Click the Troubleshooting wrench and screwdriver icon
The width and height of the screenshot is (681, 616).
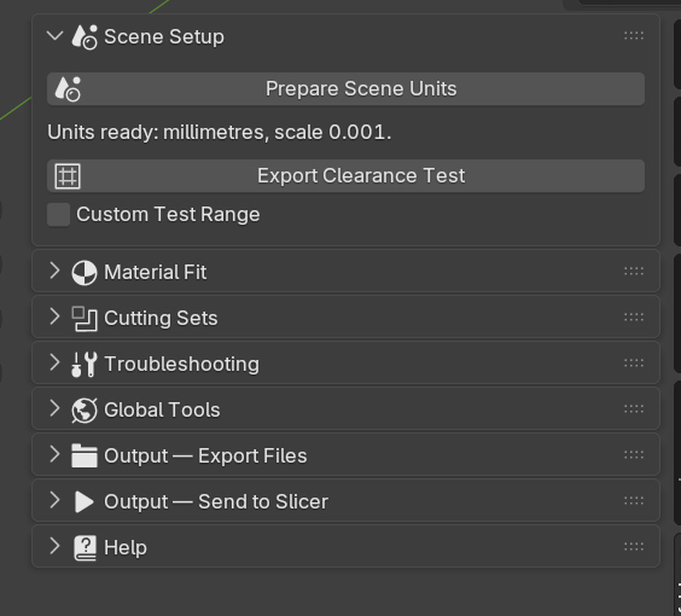(x=84, y=365)
